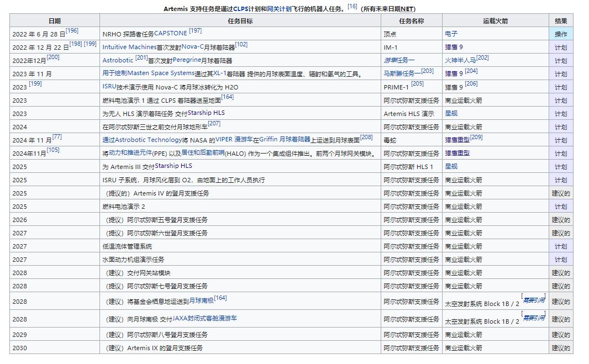
Task: Click the Starship HLS link for 2025
Action: click(173, 166)
